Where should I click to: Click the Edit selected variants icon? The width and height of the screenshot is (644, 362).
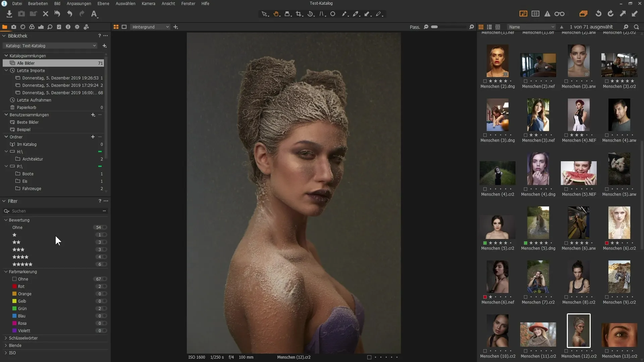[583, 14]
